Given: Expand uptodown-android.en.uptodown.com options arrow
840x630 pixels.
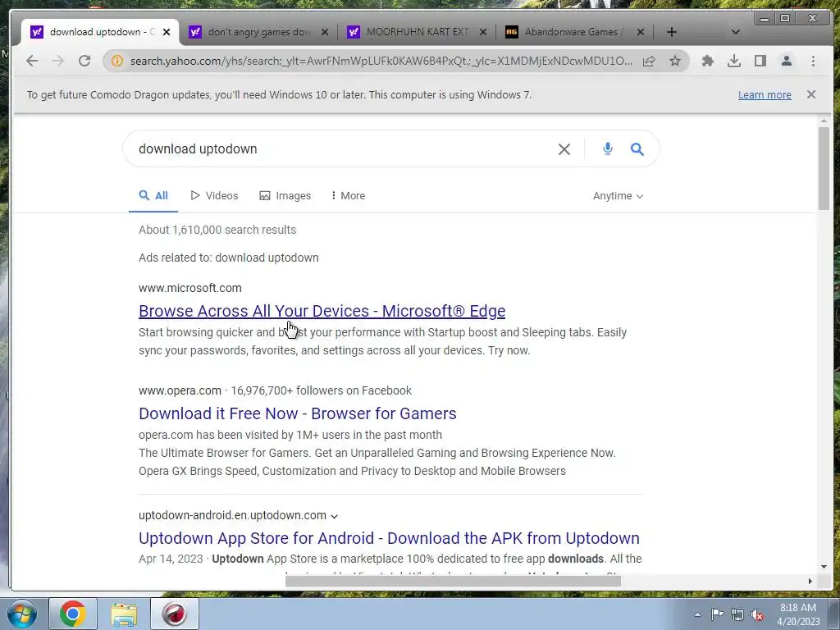Looking at the screenshot, I should tap(335, 516).
